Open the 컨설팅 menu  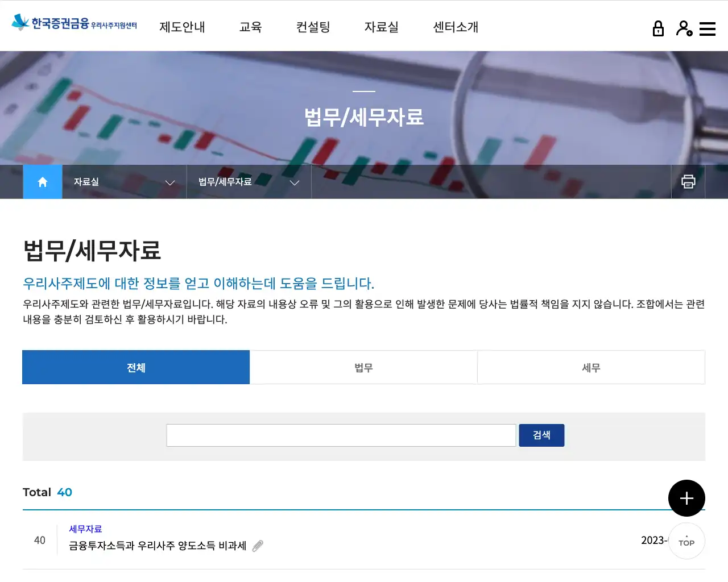coord(313,27)
